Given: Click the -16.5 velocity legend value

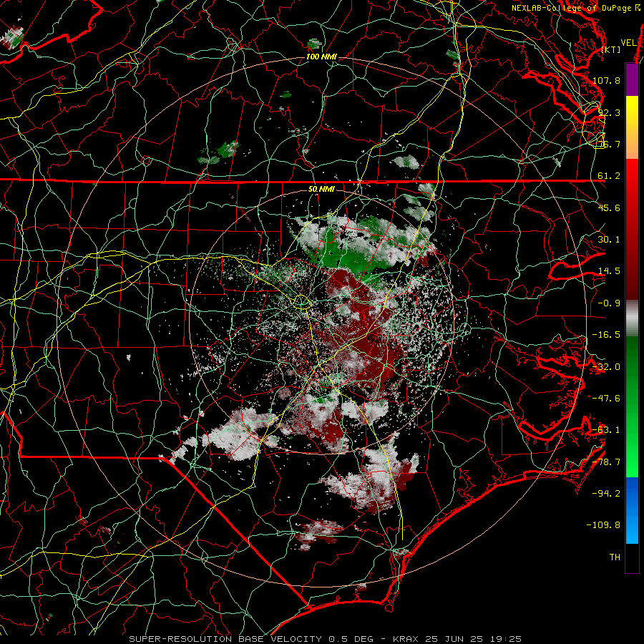Looking at the screenshot, I should 606,335.
